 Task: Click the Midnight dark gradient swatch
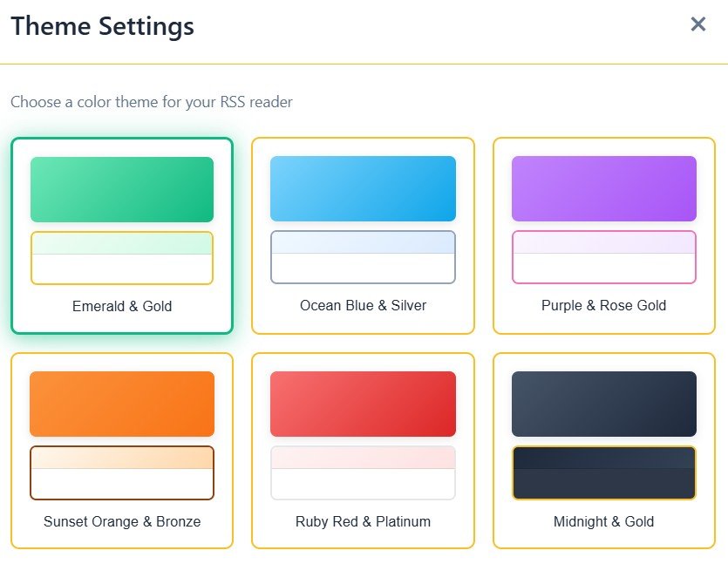[603, 404]
